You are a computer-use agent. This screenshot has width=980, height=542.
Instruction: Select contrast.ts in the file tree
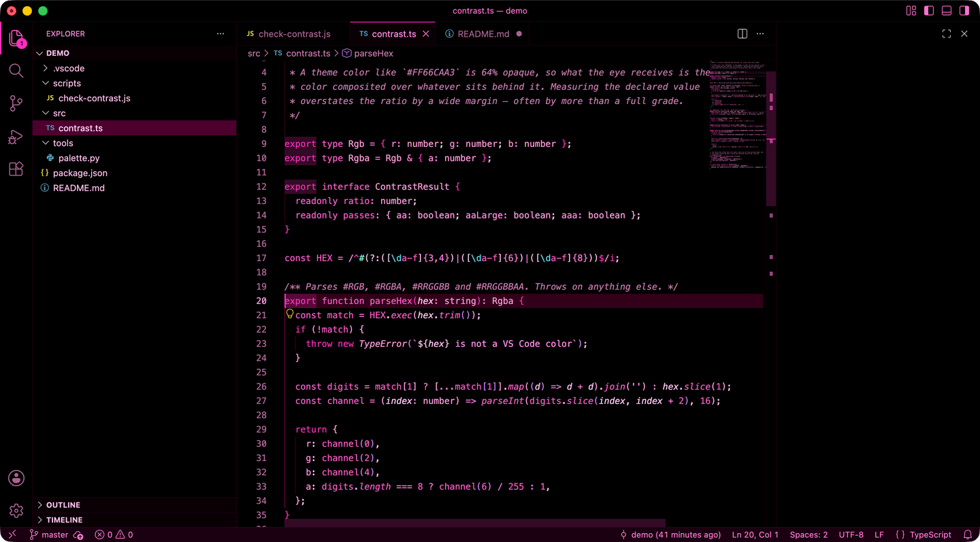[134, 128]
